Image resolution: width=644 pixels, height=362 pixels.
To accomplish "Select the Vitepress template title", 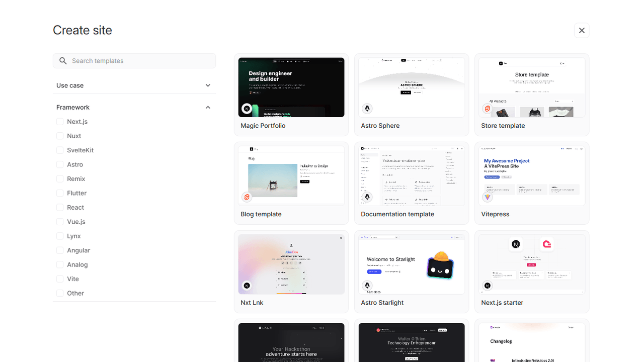I will pyautogui.click(x=495, y=214).
